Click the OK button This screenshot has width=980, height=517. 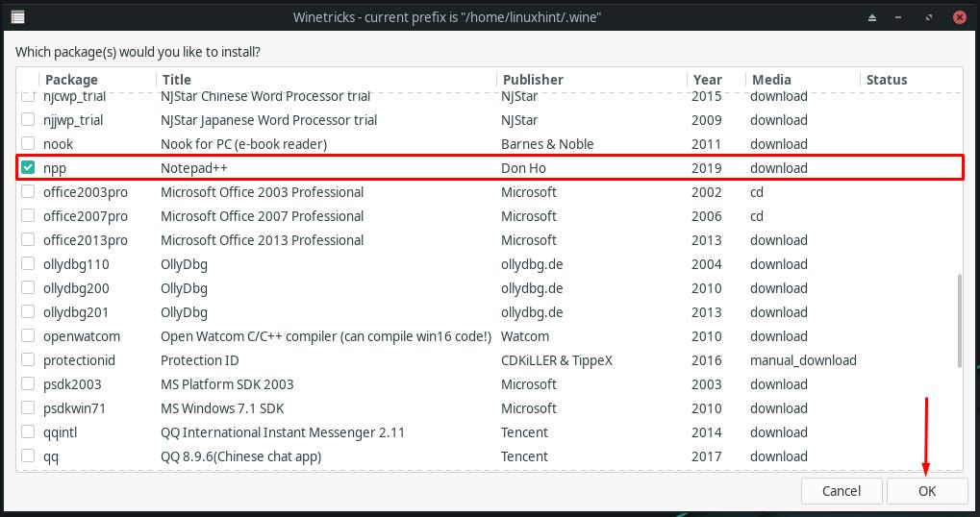927,491
